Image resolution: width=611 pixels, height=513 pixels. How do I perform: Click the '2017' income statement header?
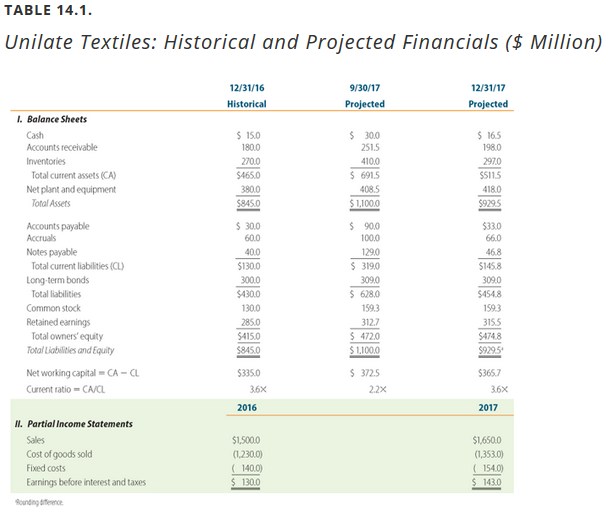click(x=488, y=407)
